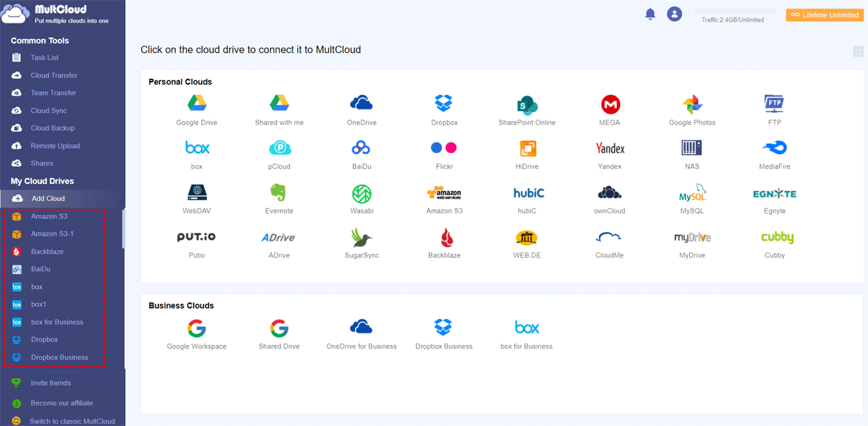Add HiDrive cloud
868x426 pixels.
pos(527,155)
